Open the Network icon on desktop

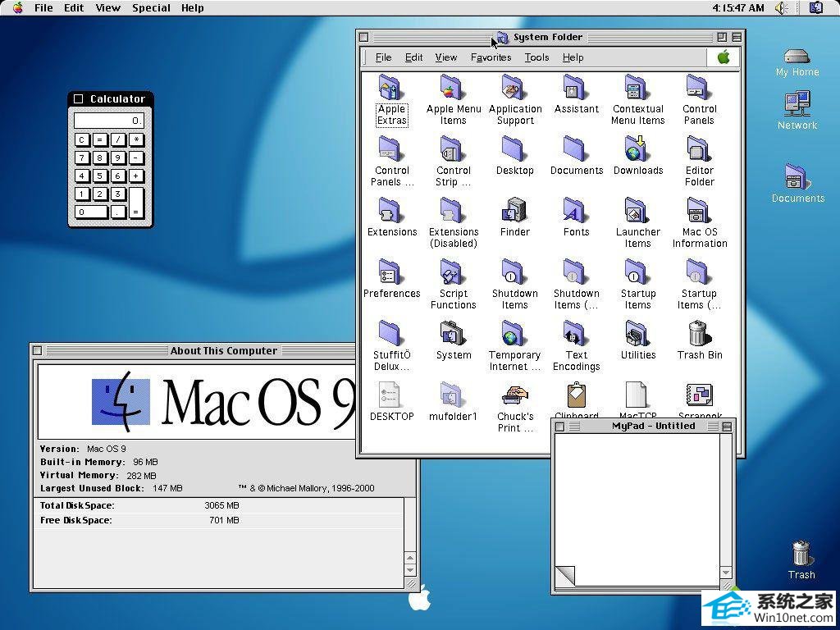797,104
